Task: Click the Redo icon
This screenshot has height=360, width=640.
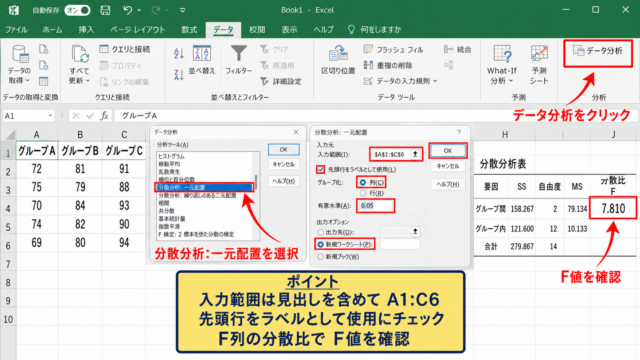Action: (x=156, y=10)
